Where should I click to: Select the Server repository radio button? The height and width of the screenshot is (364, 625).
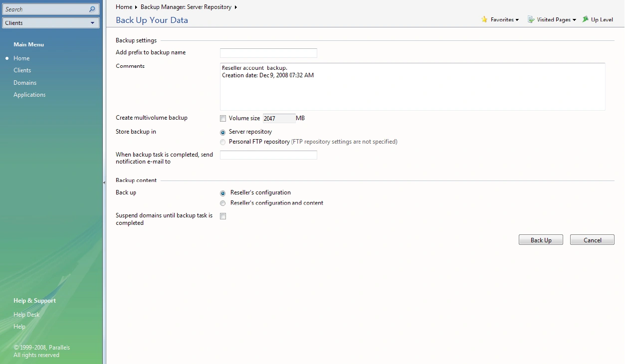(x=223, y=132)
